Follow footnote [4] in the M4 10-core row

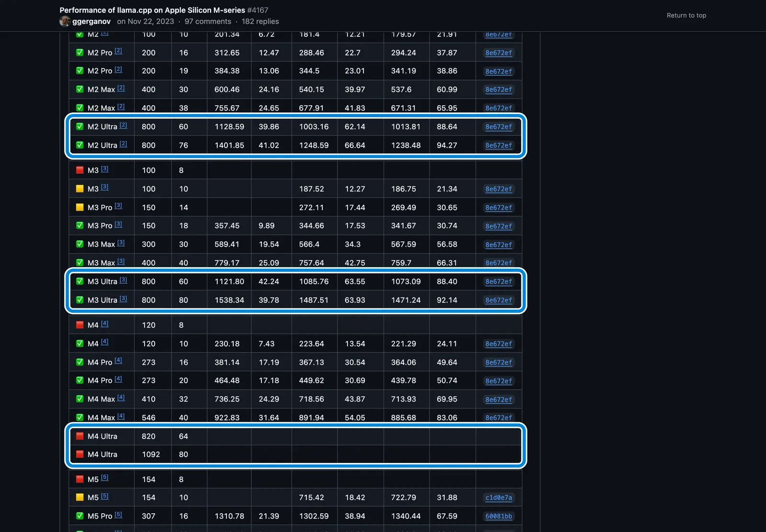pyautogui.click(x=105, y=342)
